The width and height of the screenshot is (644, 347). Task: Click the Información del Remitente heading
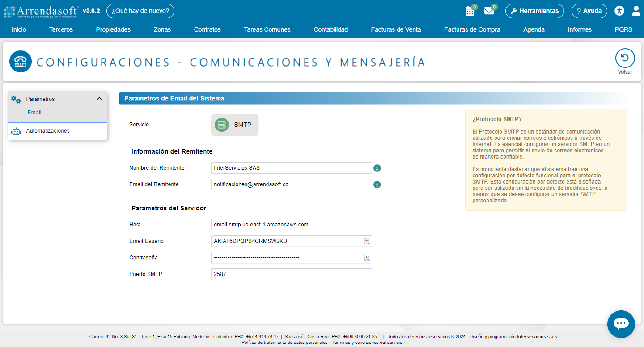click(172, 152)
